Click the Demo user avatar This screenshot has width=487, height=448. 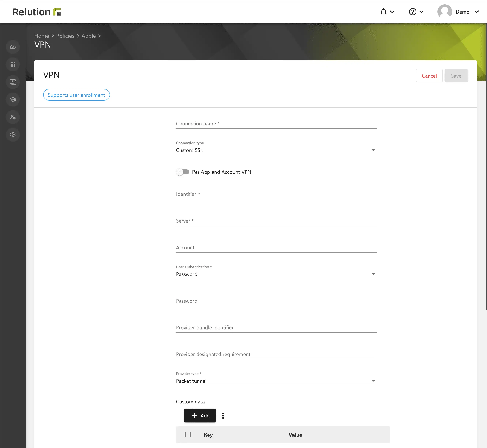(x=444, y=12)
